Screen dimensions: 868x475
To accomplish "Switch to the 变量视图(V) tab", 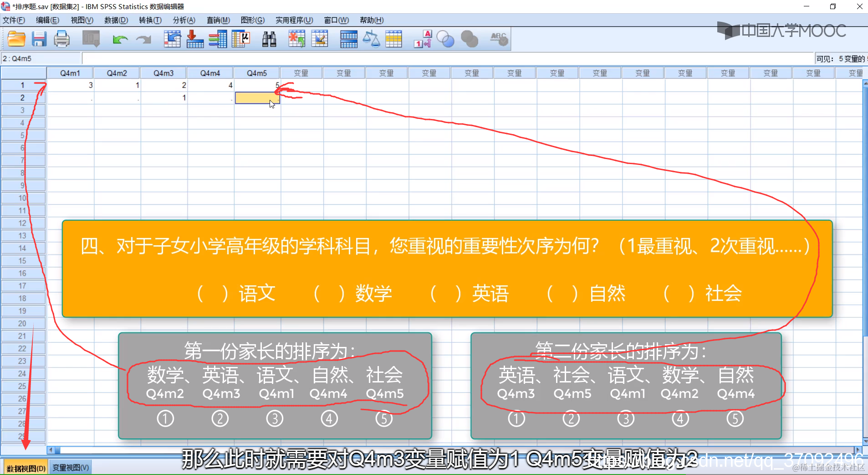I will (71, 467).
